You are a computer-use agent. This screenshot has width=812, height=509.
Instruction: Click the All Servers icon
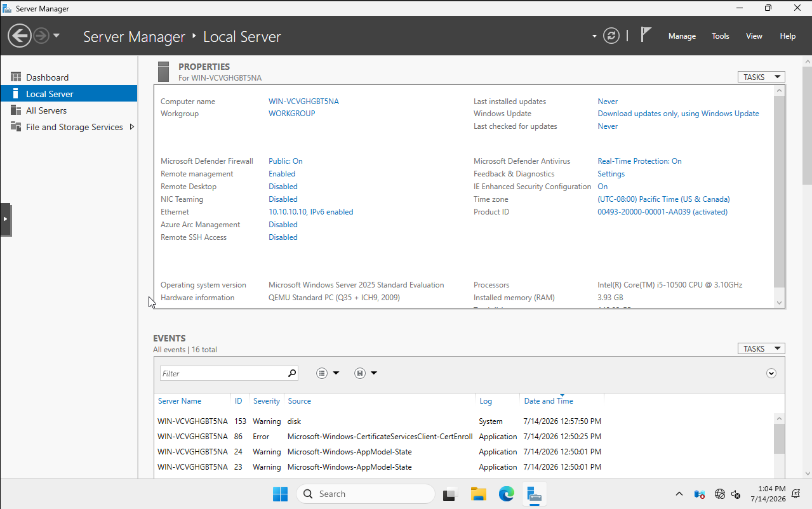point(16,110)
